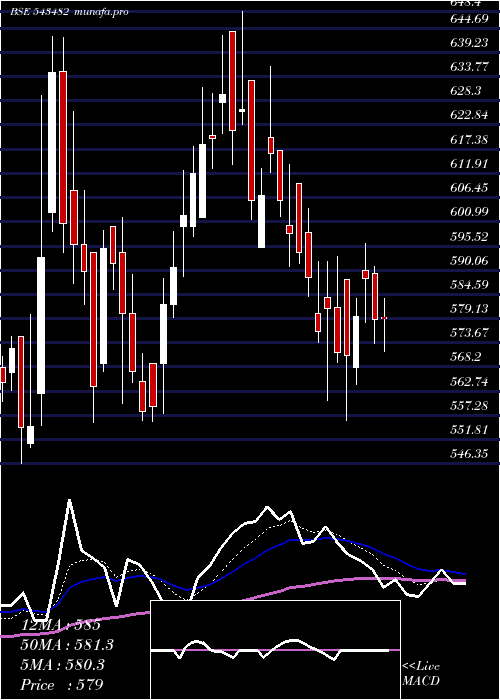
Task: Click the 5MA : 580.3 readout
Action: coord(63,665)
